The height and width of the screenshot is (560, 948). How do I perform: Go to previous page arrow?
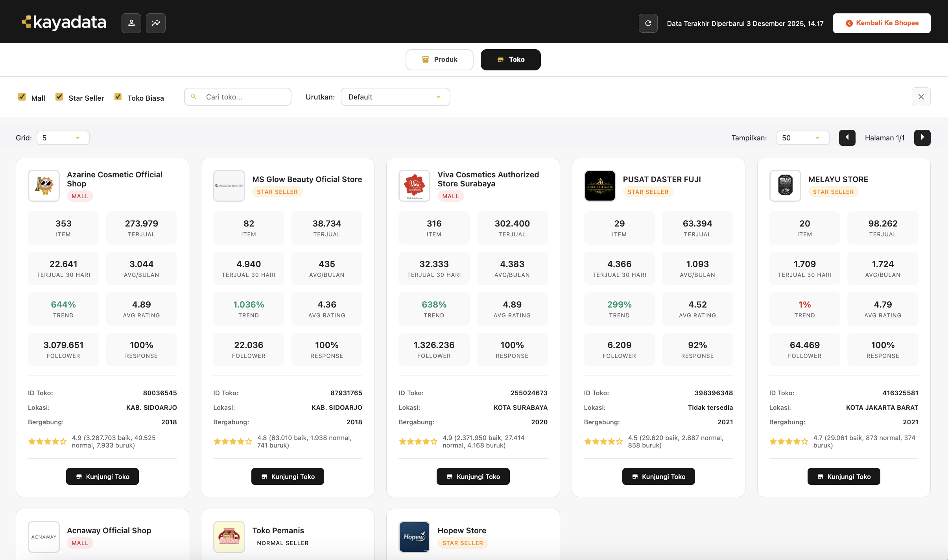(x=847, y=138)
